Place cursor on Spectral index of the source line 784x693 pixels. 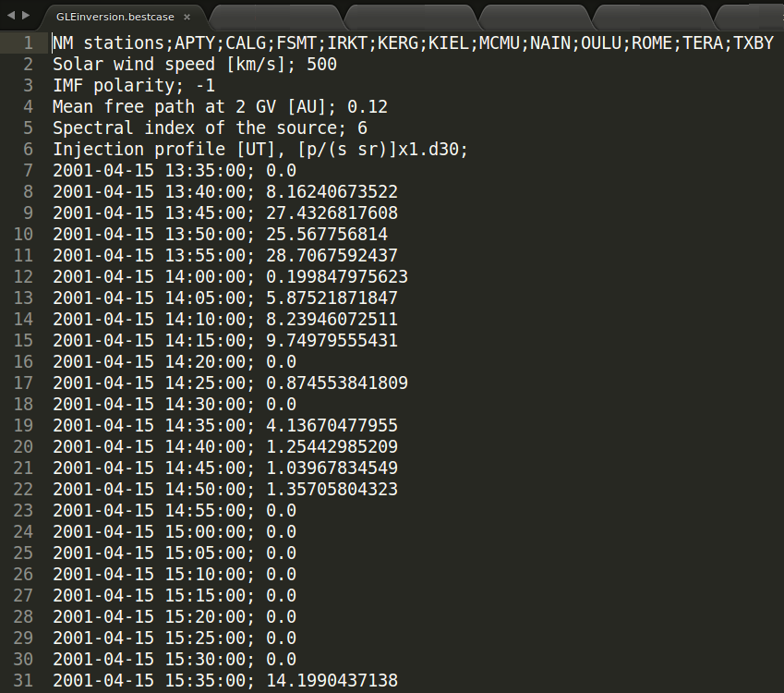(x=210, y=128)
